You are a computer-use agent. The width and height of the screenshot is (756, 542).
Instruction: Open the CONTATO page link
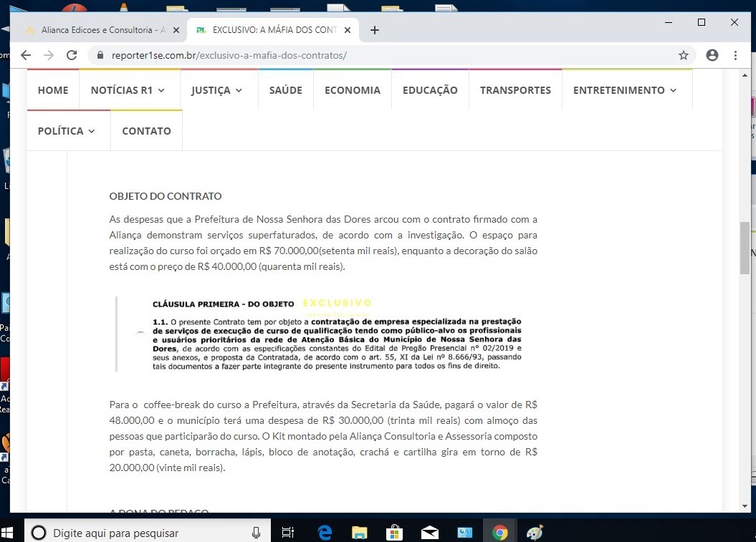(146, 131)
